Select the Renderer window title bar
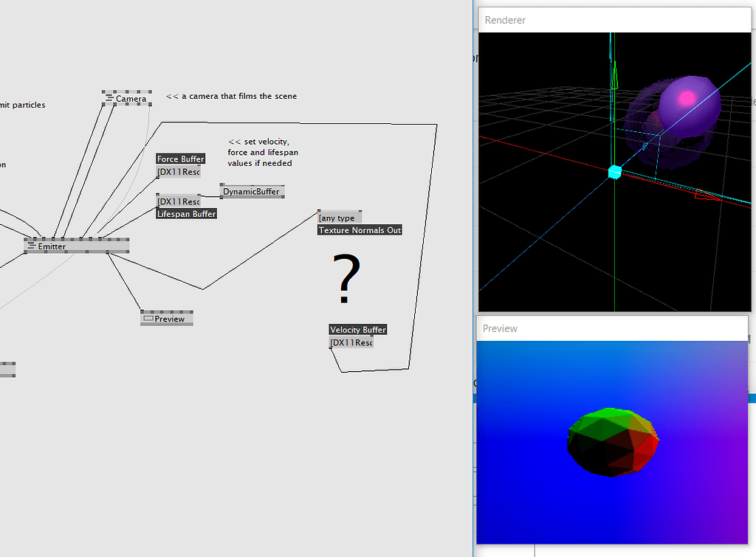Image resolution: width=756 pixels, height=557 pixels. pos(614,19)
